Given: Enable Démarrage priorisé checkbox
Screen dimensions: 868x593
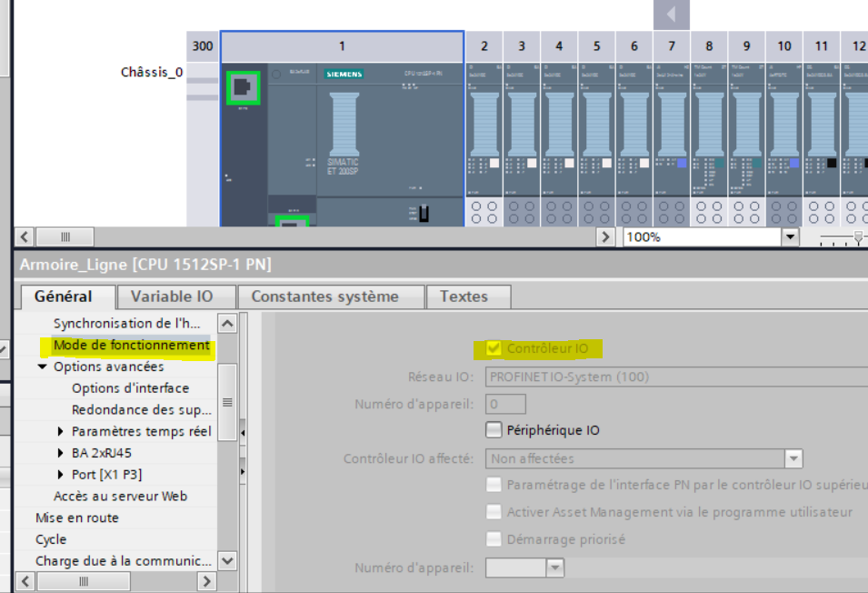Looking at the screenshot, I should click(x=494, y=539).
